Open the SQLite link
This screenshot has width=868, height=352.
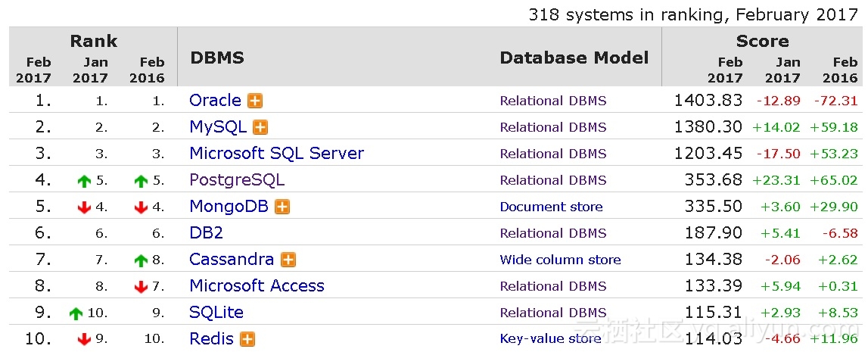point(216,312)
